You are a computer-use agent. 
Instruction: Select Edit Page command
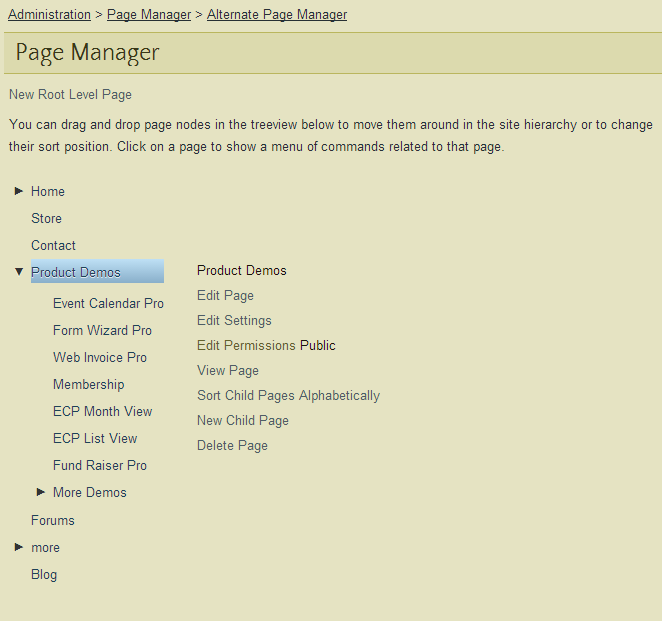[225, 296]
